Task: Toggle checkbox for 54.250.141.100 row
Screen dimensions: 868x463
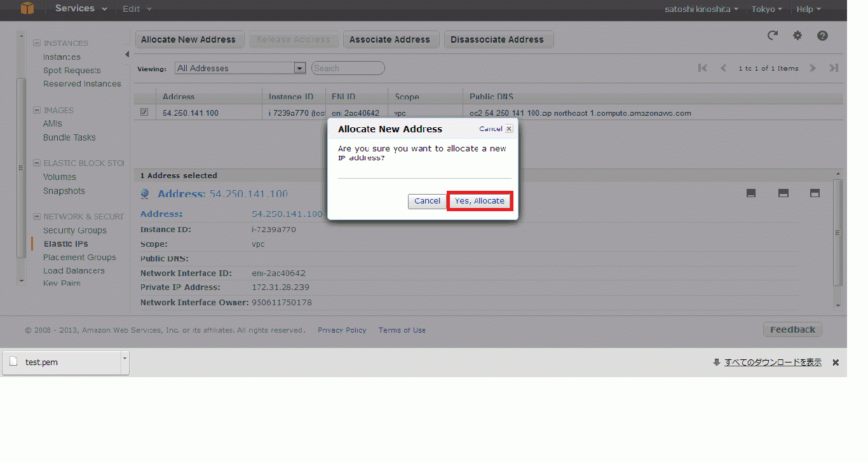Action: [144, 113]
